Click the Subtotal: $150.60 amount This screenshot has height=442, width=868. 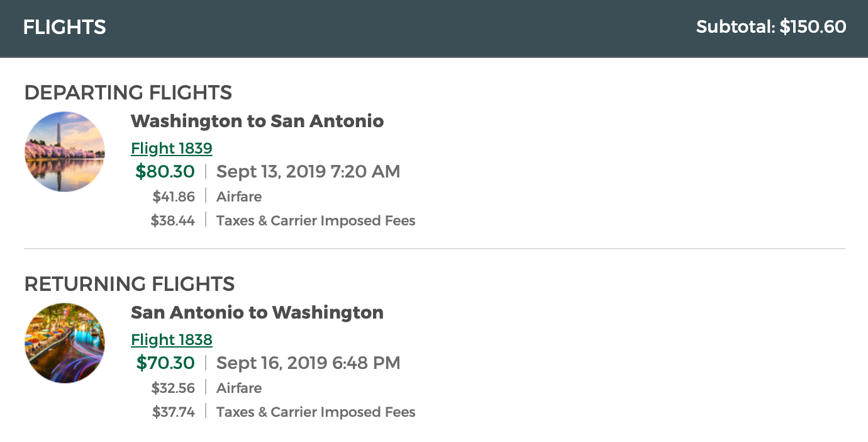[771, 27]
